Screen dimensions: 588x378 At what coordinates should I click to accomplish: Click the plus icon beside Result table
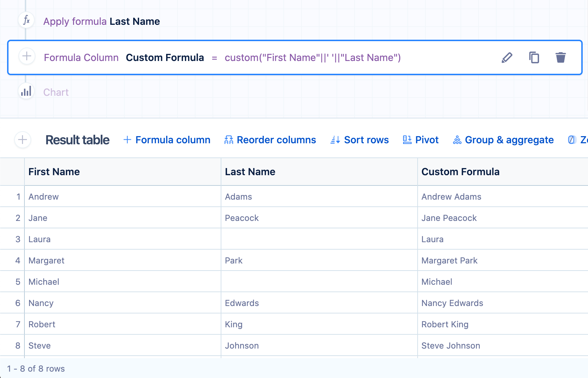[23, 140]
